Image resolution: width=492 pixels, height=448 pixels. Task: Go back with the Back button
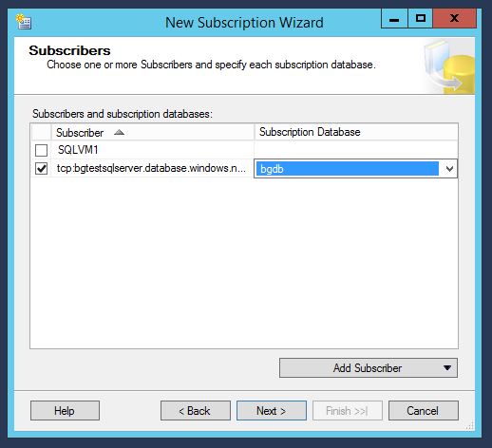click(x=196, y=411)
